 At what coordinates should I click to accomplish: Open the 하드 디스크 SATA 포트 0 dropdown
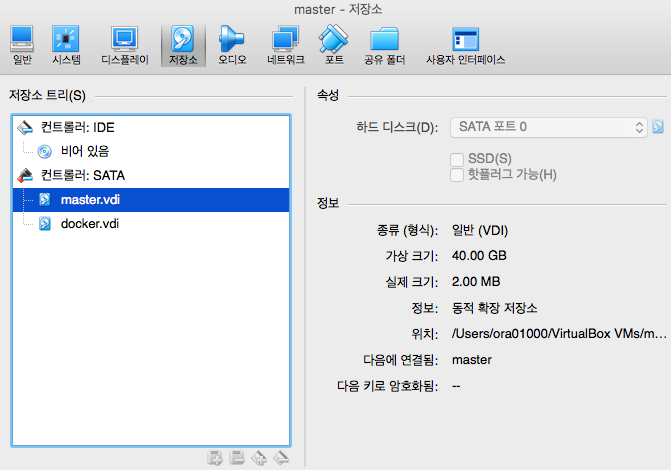(549, 127)
